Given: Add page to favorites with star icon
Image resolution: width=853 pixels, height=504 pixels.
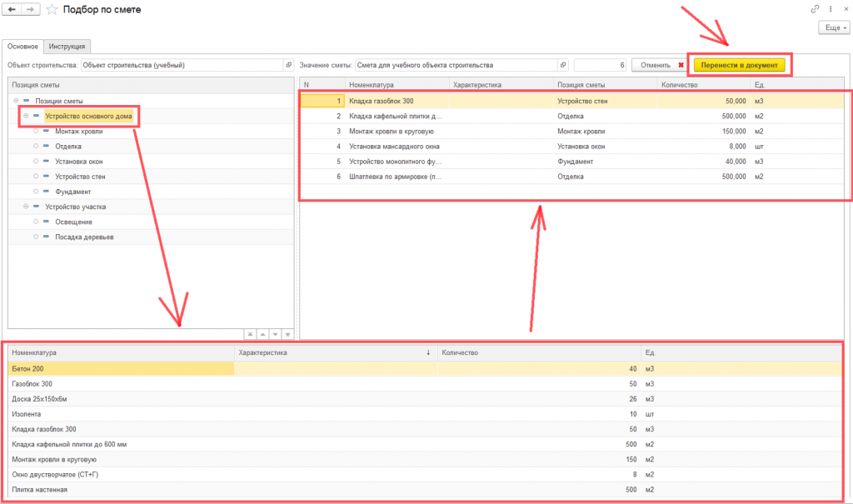Looking at the screenshot, I should [52, 9].
